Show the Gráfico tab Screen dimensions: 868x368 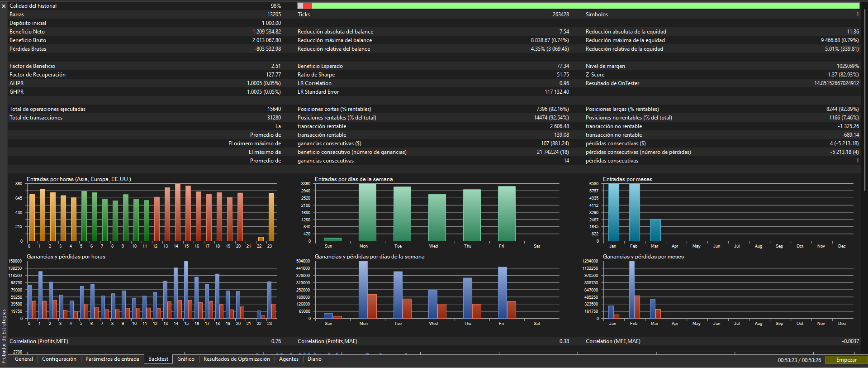click(x=186, y=359)
